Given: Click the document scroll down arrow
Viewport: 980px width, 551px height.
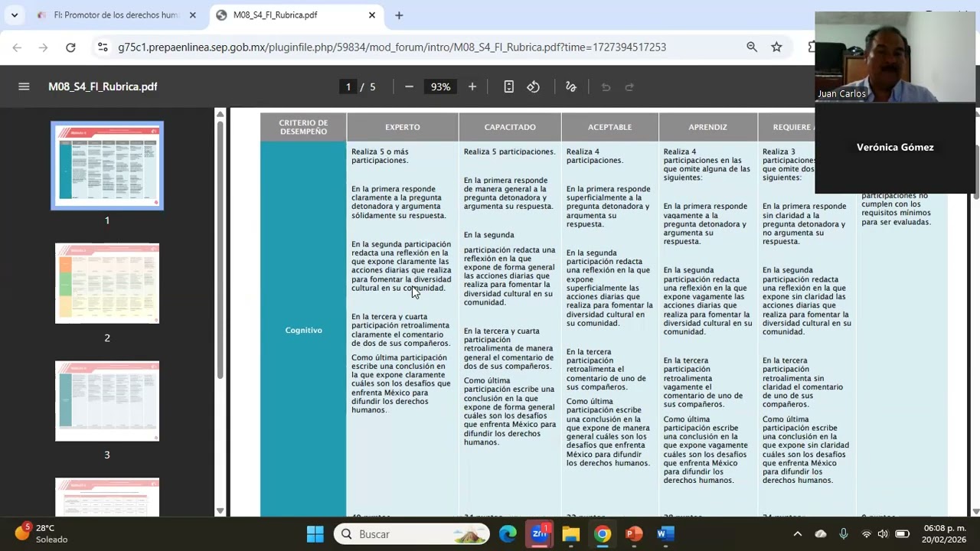Looking at the screenshot, I should (975, 510).
